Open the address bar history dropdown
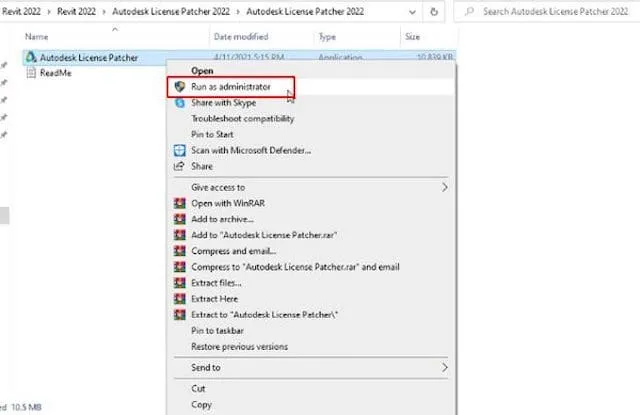Screen dimensions: 640x415 412,12
